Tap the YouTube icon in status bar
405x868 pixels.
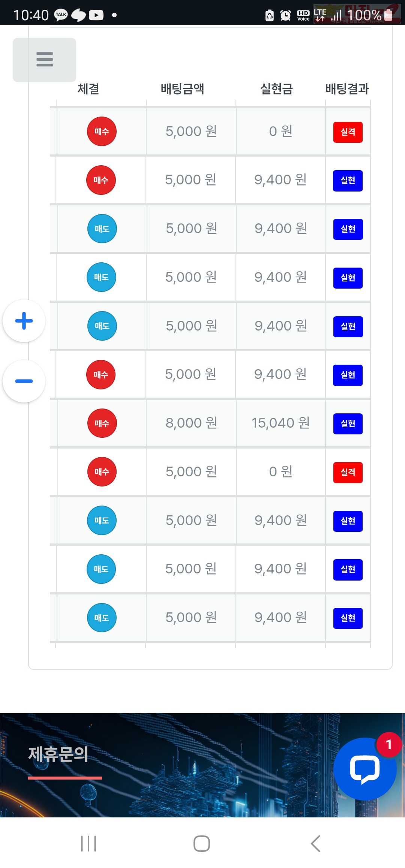tap(96, 15)
